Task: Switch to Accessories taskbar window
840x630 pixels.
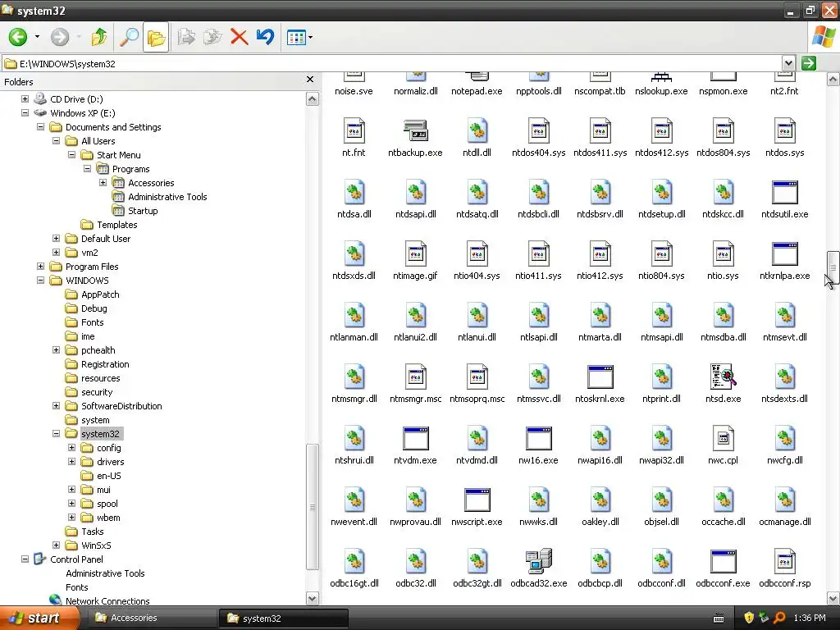Action: (x=151, y=618)
